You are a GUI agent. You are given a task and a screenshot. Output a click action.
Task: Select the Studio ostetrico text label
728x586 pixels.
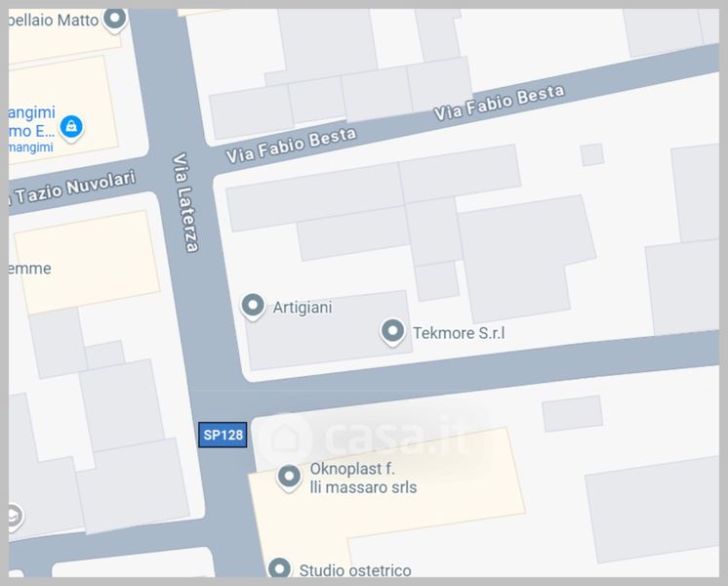(x=355, y=570)
